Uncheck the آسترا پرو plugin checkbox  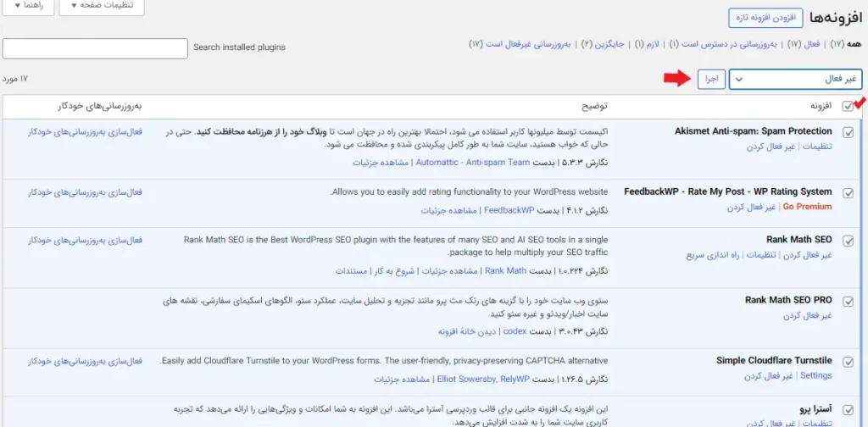[x=848, y=410]
